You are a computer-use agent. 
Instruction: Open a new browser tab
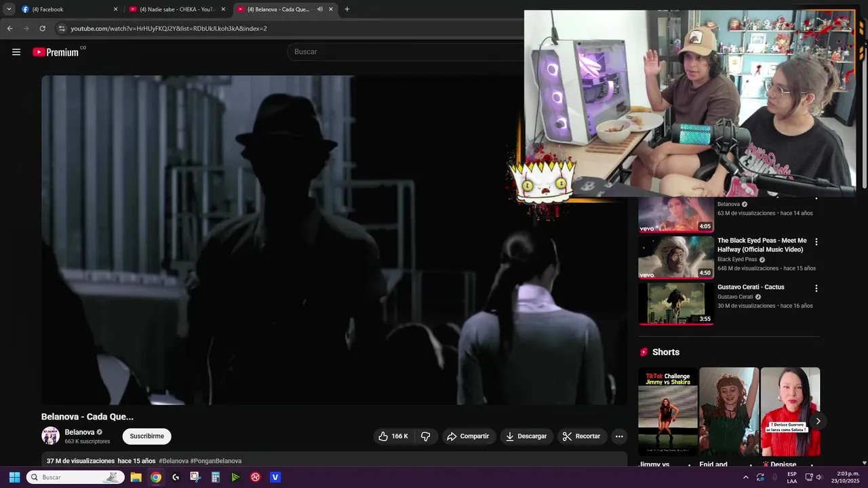pos(347,9)
